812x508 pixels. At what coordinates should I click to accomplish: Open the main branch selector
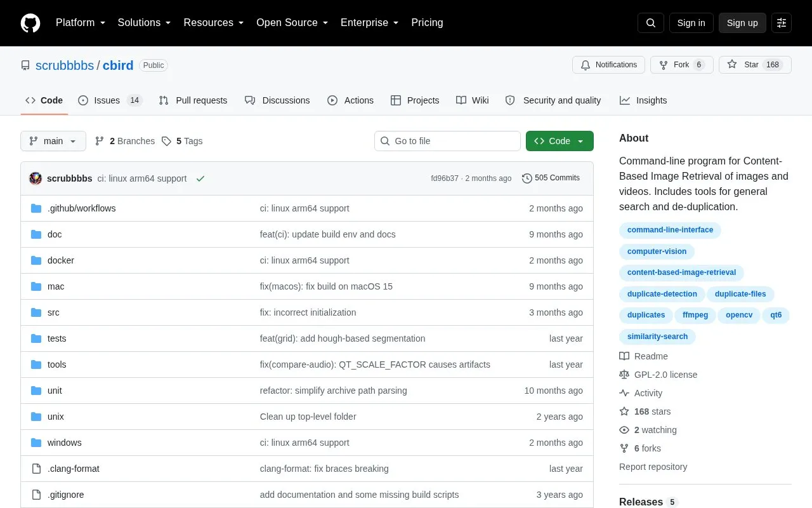point(53,141)
